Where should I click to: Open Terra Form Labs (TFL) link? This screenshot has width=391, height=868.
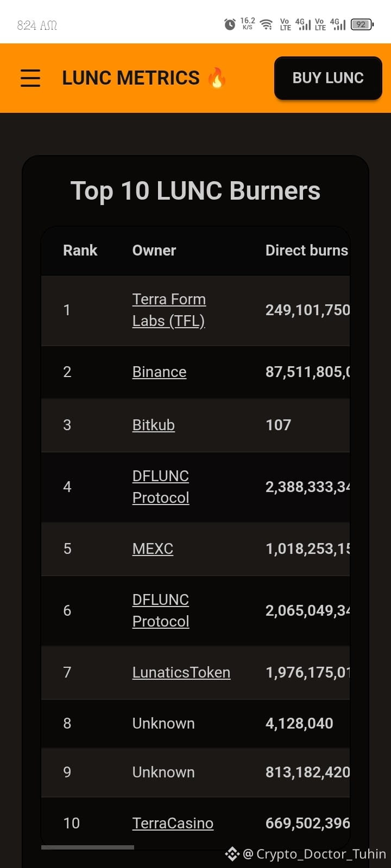pos(169,310)
